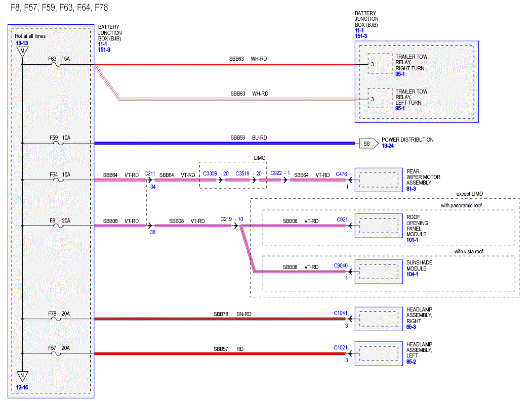This screenshot has height=401, width=532.
Task: Open the C9040 connector link
Action: pos(341,266)
